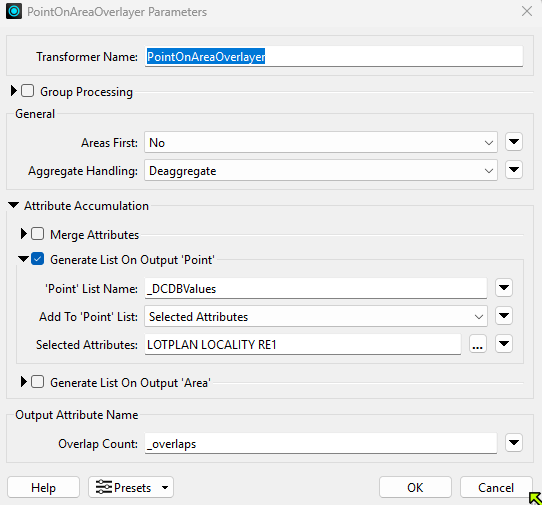
Task: Expand the Group Processing section
Action: pyautogui.click(x=13, y=91)
